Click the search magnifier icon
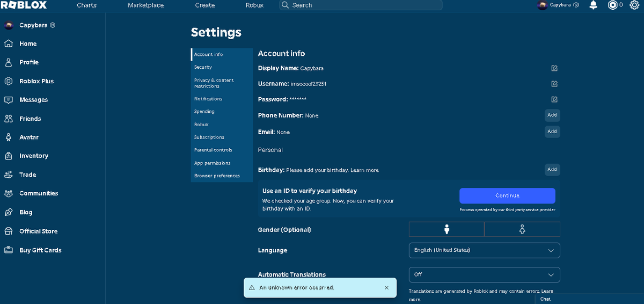This screenshot has width=644, height=304. pyautogui.click(x=286, y=5)
